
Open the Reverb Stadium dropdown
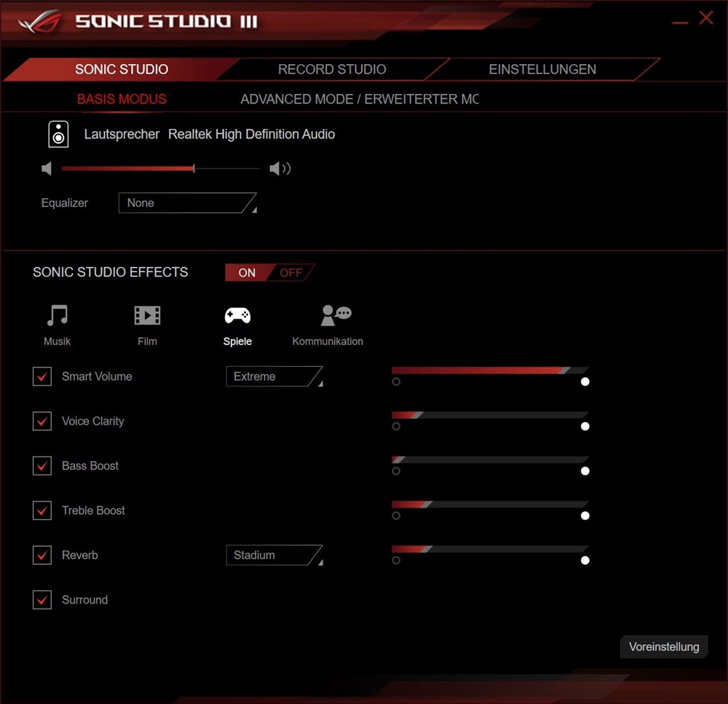coord(274,555)
